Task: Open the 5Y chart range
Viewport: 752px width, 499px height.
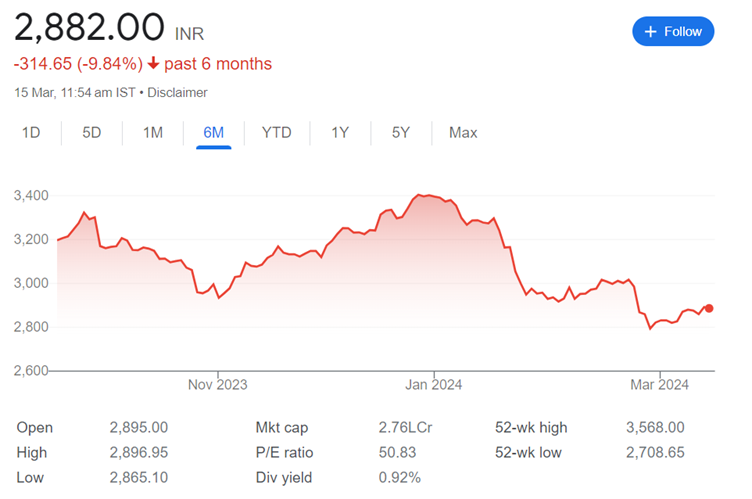Action: click(x=400, y=132)
